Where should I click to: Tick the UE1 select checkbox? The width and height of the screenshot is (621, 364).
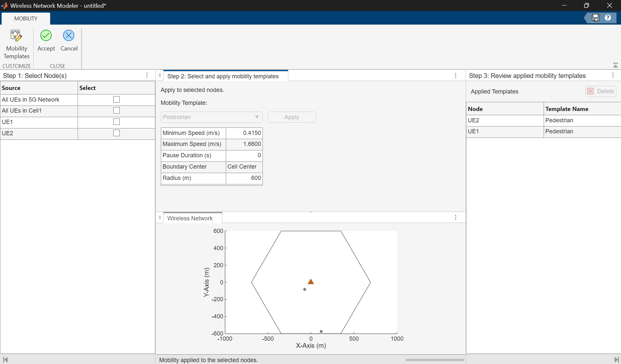[x=116, y=122]
